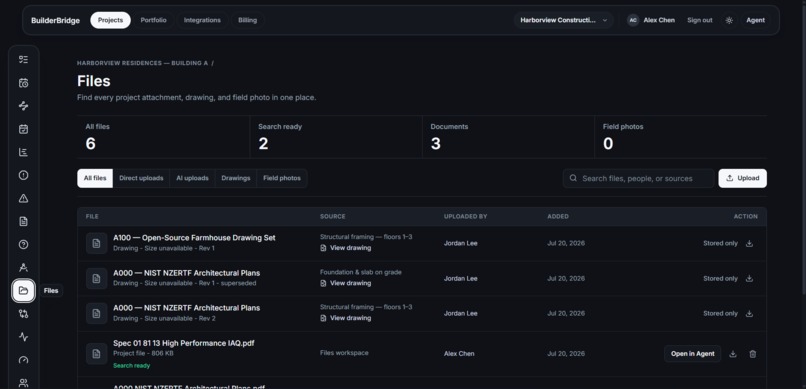Image resolution: width=806 pixels, height=389 pixels.
Task: View drawing for A000 Rev 2
Action: coord(345,318)
